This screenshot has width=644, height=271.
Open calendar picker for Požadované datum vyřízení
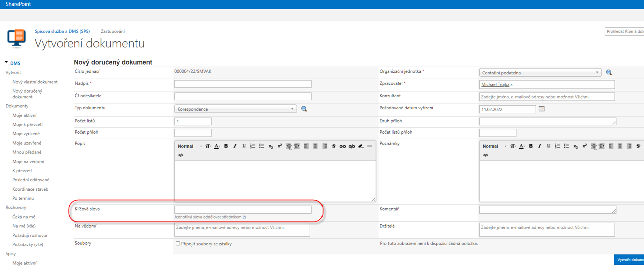pos(541,109)
